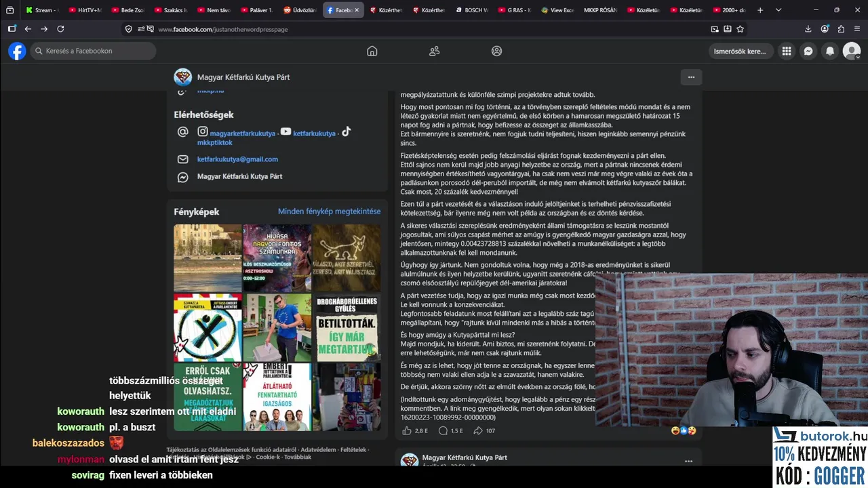This screenshot has height=488, width=868.
Task: Open the photo of man in blue shirt
Action: tap(277, 327)
